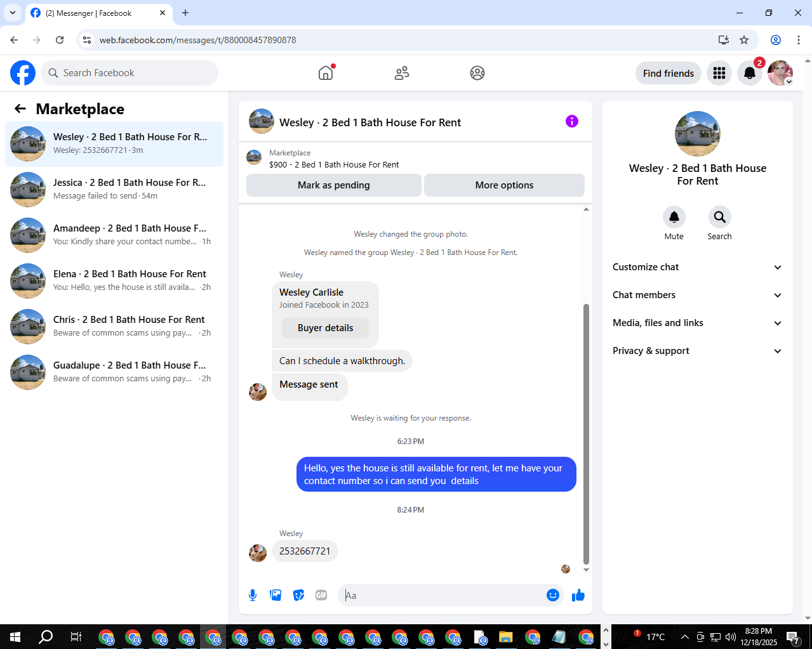This screenshot has height=649, width=812.
Task: Open the account profile picture menu
Action: click(780, 73)
